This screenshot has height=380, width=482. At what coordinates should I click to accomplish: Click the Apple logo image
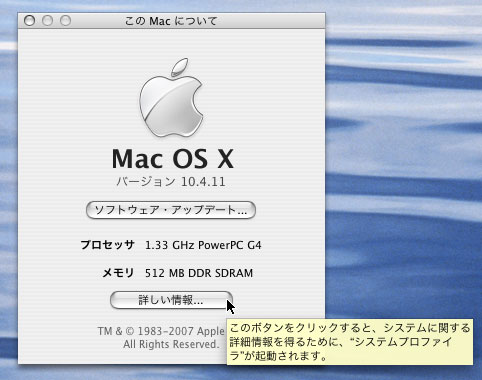click(171, 98)
